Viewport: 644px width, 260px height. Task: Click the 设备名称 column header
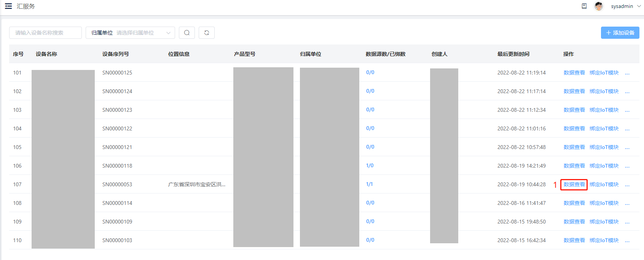(x=46, y=54)
